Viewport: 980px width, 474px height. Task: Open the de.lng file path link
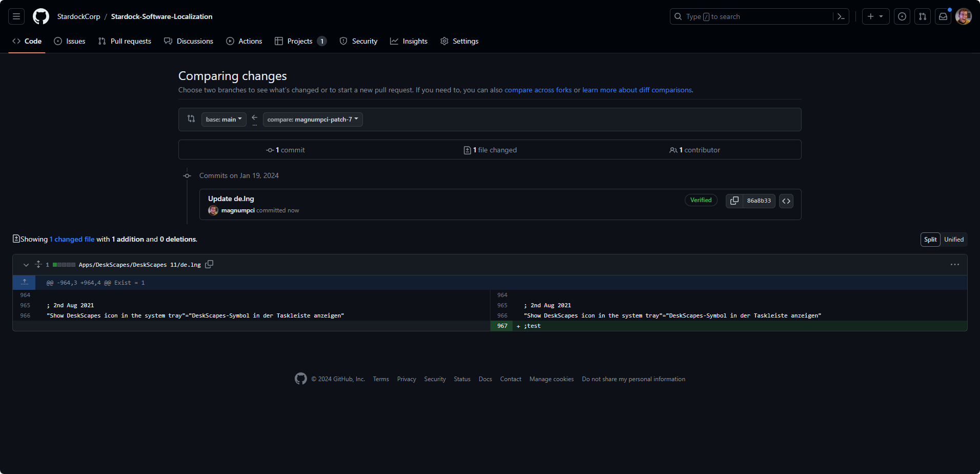139,265
